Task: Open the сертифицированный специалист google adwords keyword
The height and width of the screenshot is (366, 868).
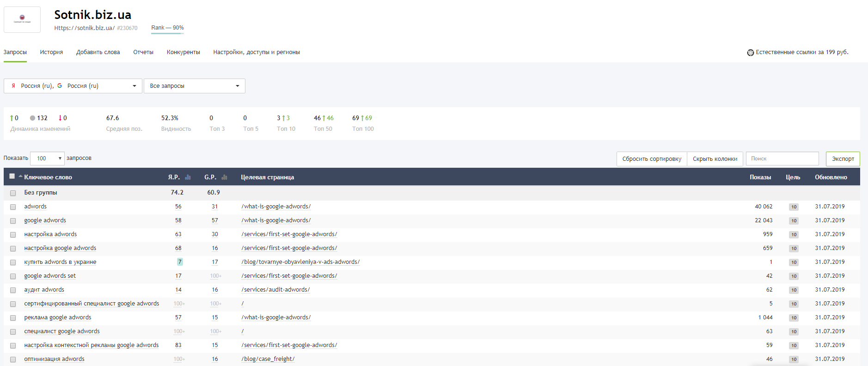Action: click(x=92, y=304)
